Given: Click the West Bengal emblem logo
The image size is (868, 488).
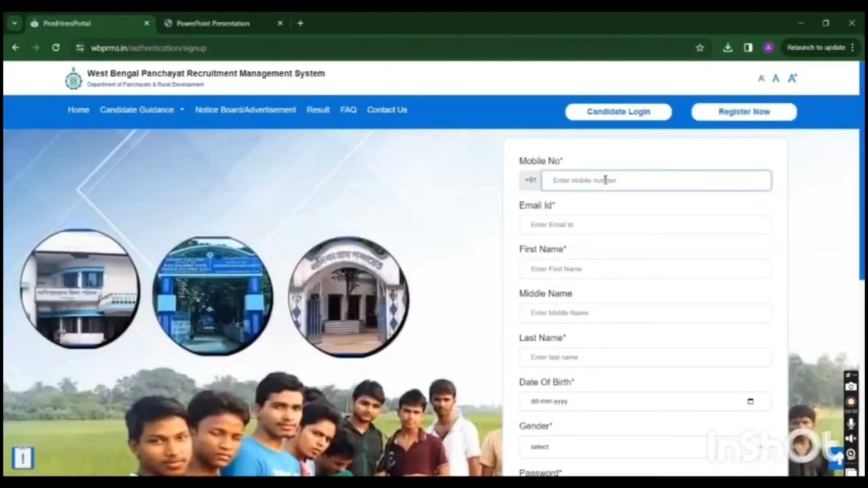Looking at the screenshot, I should (73, 79).
